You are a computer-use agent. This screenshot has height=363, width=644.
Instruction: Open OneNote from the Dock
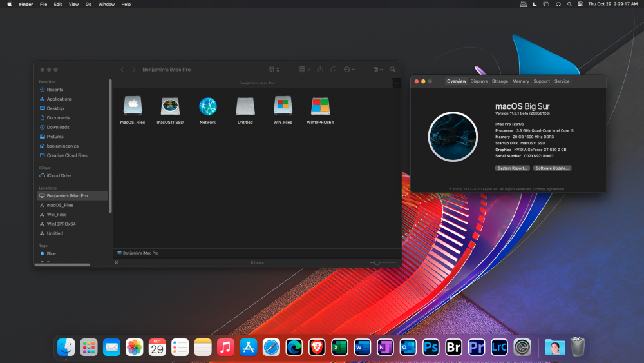click(x=385, y=348)
